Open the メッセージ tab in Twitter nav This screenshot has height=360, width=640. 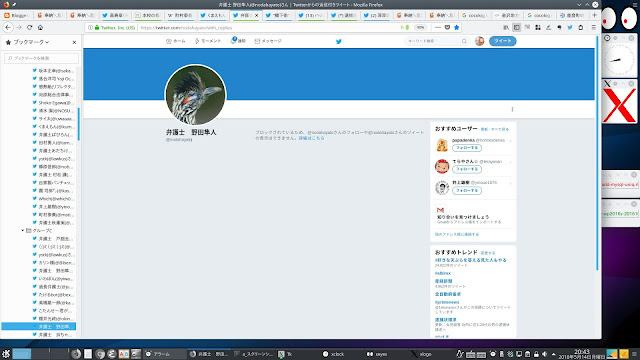click(x=268, y=41)
